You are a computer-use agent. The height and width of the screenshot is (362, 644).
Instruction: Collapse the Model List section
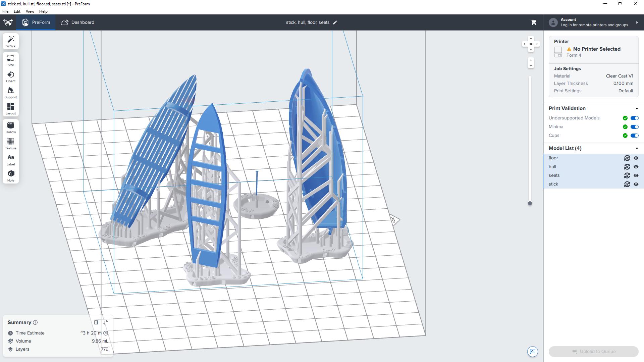[x=637, y=148]
